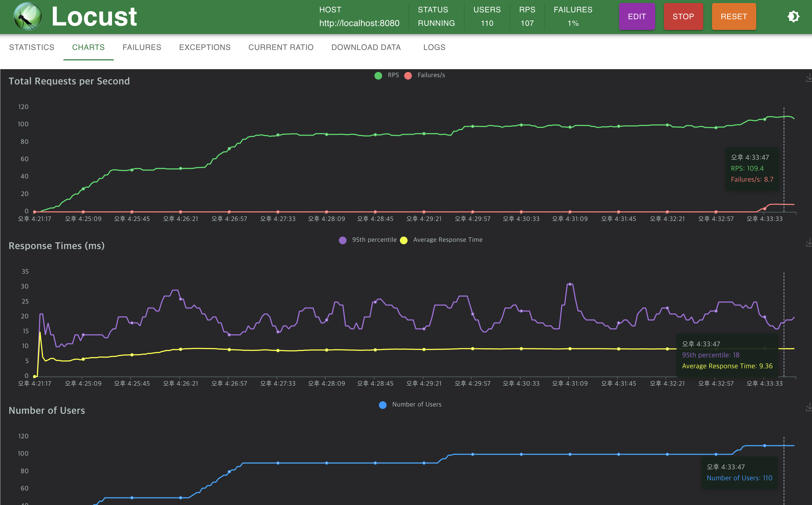Viewport: 812px width, 505px height.
Task: Click the RPS value 107 in header
Action: [527, 23]
